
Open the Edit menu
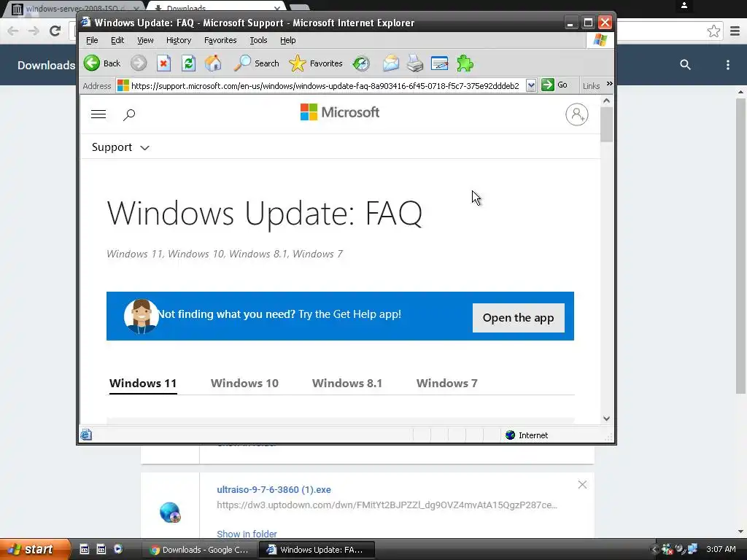click(117, 41)
